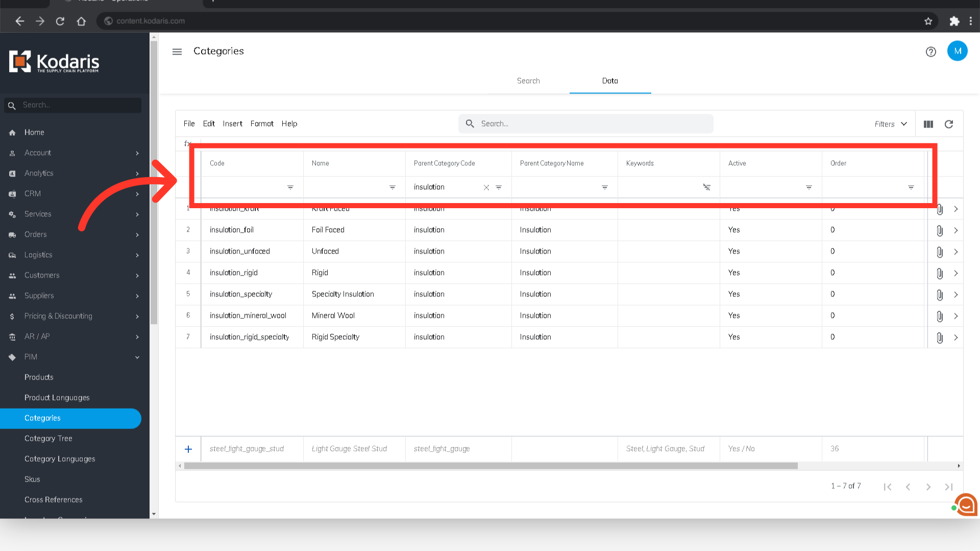This screenshot has width=980, height=551.
Task: Go to Products page in sidebar
Action: (x=39, y=377)
